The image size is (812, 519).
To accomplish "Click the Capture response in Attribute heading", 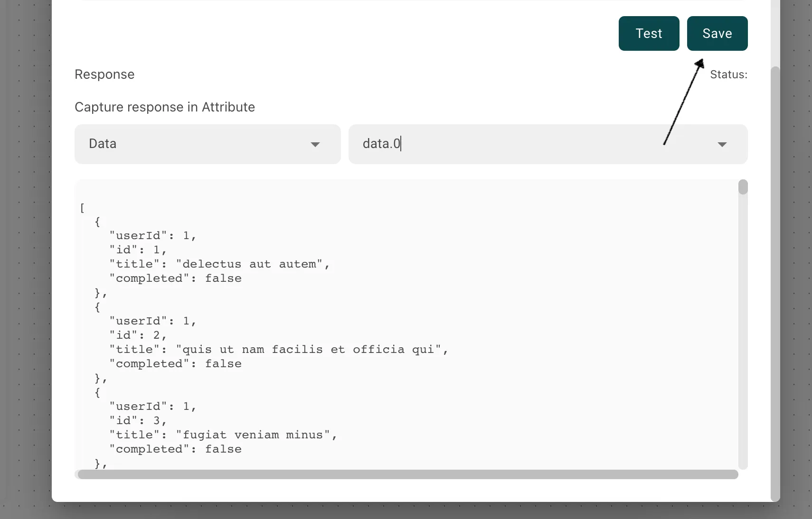I will tap(164, 107).
